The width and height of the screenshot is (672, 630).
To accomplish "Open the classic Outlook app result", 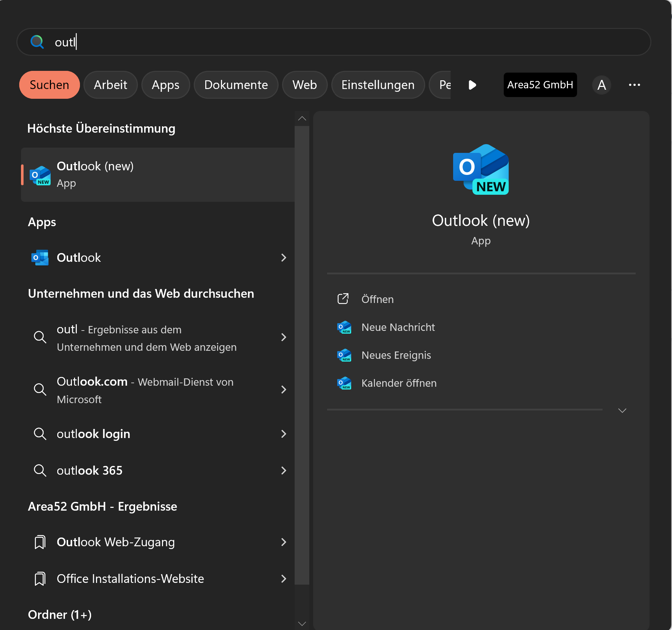I will (x=79, y=258).
